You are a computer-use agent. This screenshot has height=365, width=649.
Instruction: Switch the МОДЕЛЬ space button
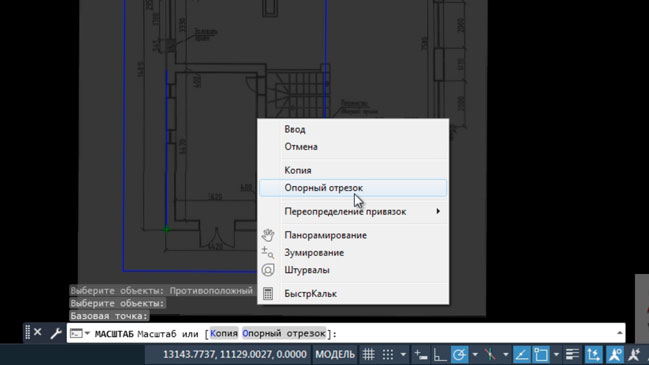point(335,354)
